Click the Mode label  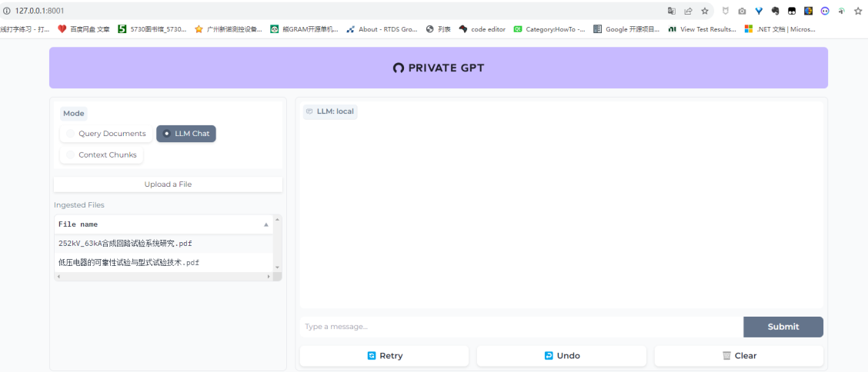(74, 113)
